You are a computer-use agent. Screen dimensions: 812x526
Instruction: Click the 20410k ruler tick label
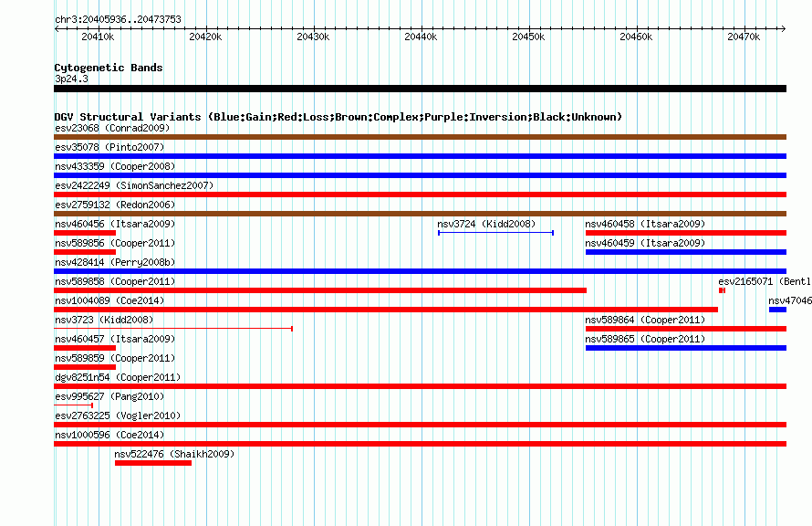(x=98, y=37)
